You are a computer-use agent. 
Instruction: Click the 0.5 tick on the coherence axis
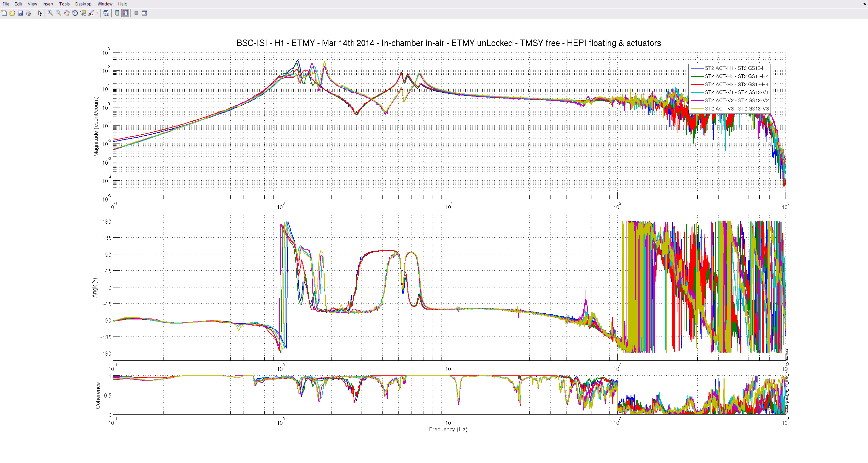click(x=108, y=395)
